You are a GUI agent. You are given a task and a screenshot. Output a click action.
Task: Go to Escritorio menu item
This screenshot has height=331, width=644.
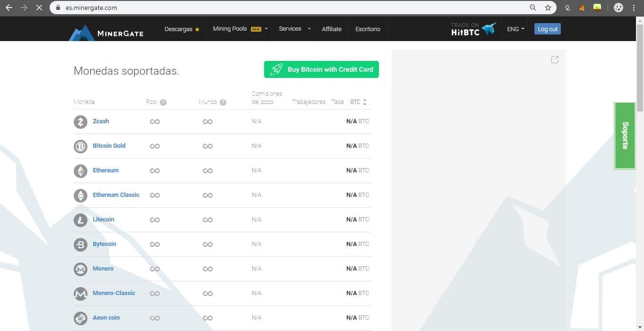coord(368,29)
